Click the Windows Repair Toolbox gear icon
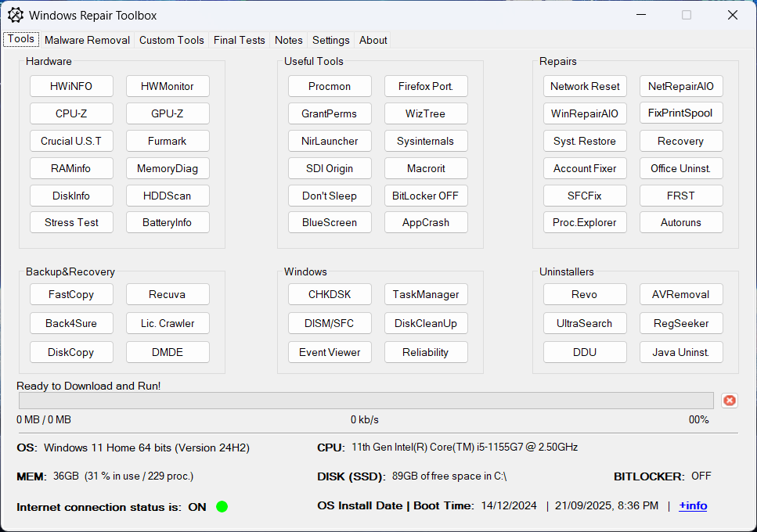Screen dimensions: 757x532 [16, 15]
